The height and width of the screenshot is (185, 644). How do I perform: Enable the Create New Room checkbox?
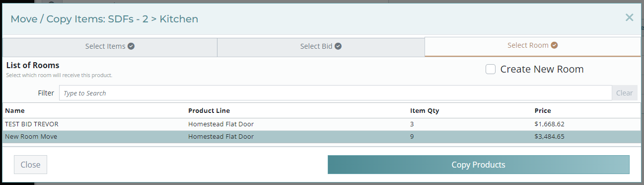click(491, 70)
